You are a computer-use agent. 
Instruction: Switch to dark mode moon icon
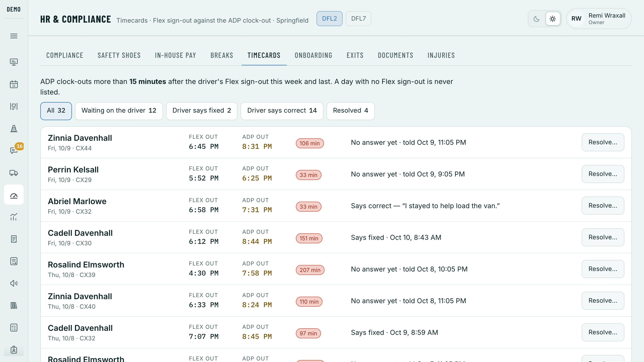click(x=537, y=19)
